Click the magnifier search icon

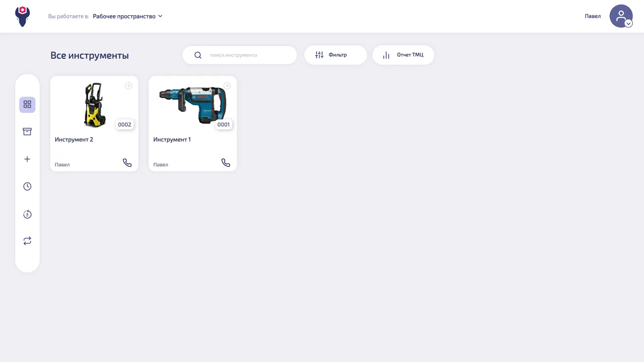[x=198, y=55]
